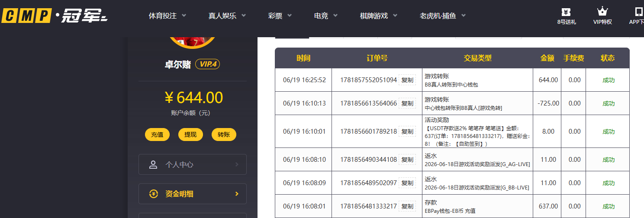Click the 时间 column header
The image size is (644, 218).
coord(303,58)
